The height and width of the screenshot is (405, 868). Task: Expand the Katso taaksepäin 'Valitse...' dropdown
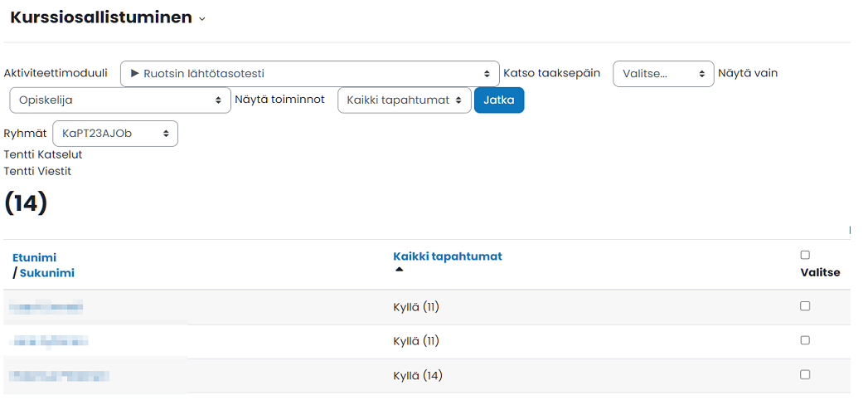[662, 74]
